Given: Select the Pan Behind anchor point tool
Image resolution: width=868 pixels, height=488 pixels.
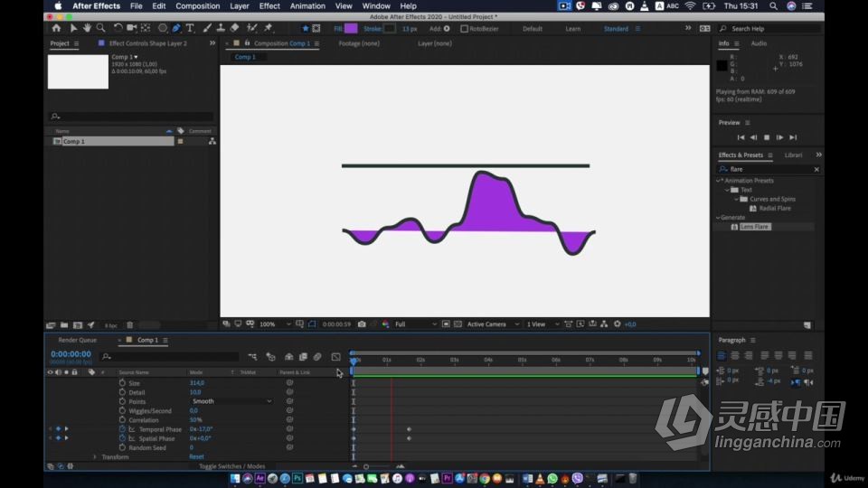Looking at the screenshot, I should point(146,28).
